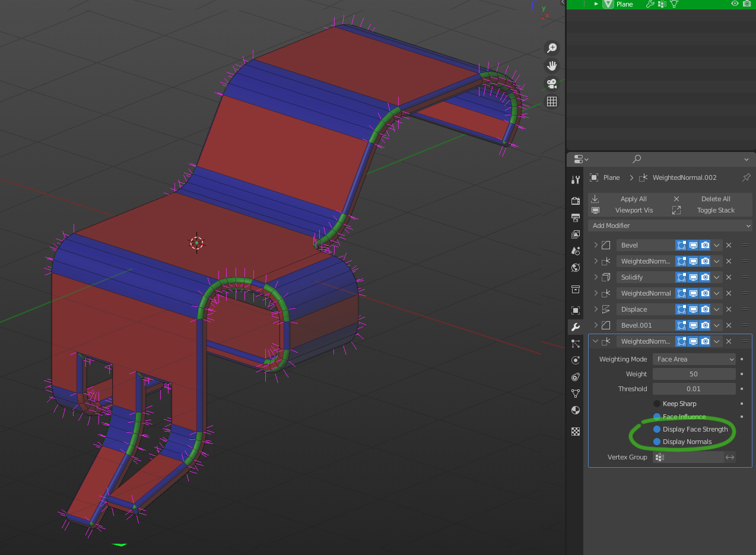Switch to the Object properties tab
The width and height of the screenshot is (756, 555).
click(x=575, y=310)
